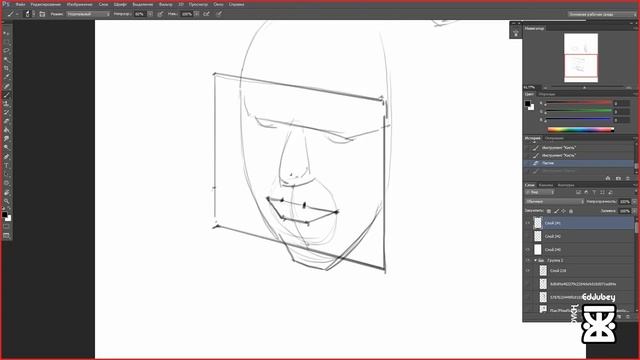
Task: Open the brush opacity slider arrow
Action: (x=150, y=14)
